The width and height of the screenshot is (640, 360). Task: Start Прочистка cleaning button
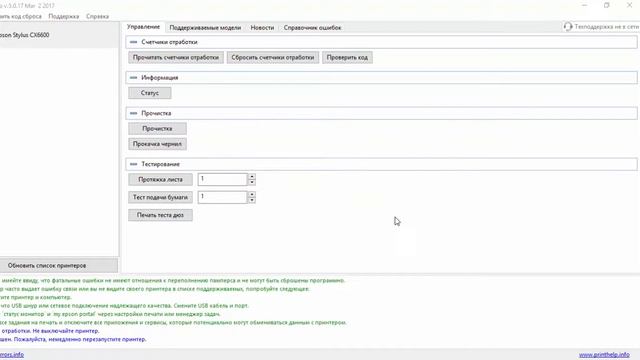(157, 129)
